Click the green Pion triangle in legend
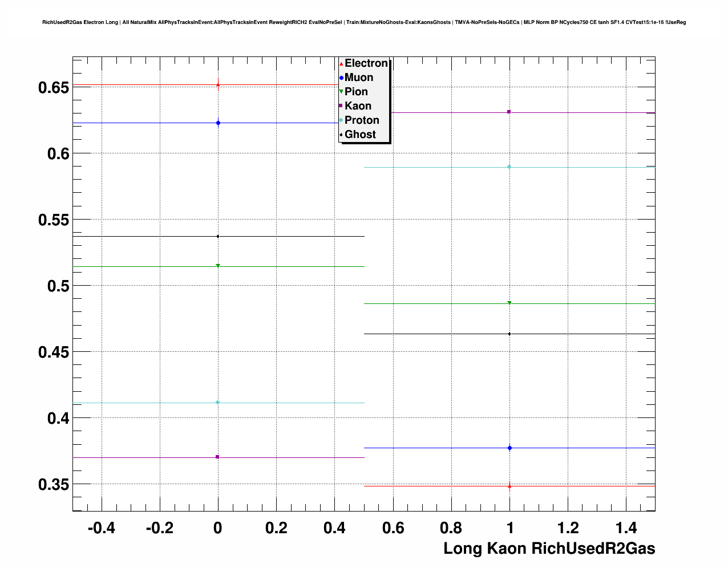The height and width of the screenshot is (568, 728). [x=341, y=92]
